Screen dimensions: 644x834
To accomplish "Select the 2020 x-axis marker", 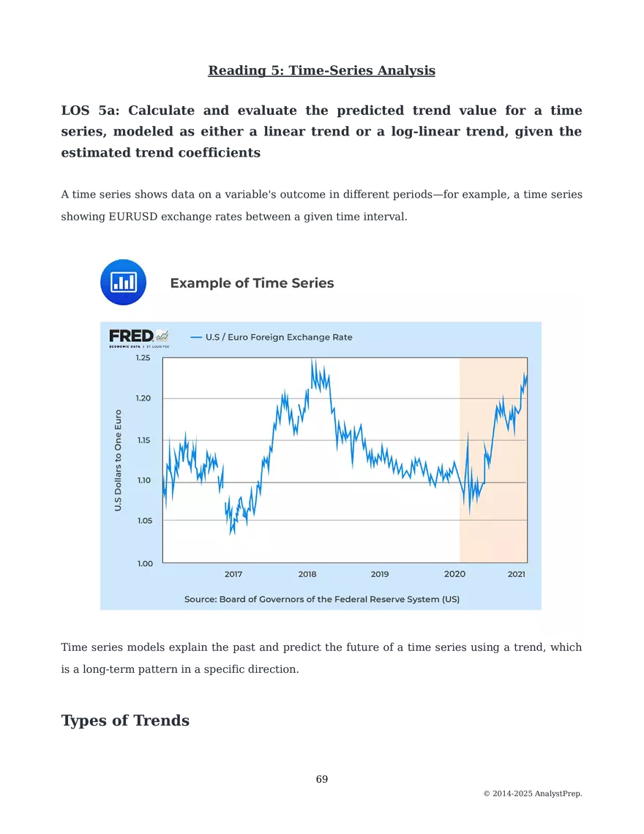I will pos(454,575).
